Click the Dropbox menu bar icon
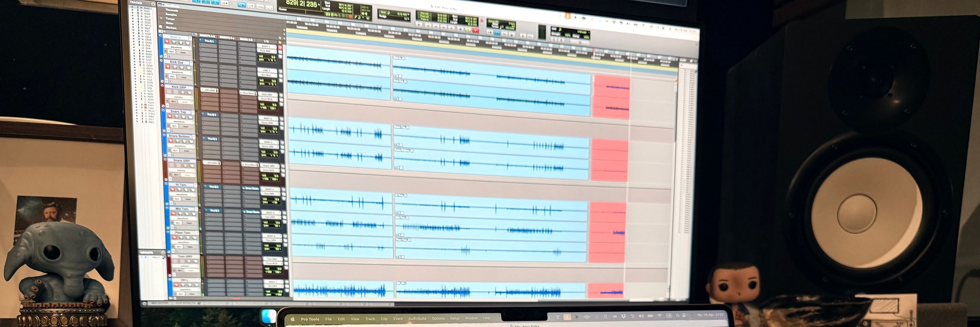980x327 pixels. point(624,316)
